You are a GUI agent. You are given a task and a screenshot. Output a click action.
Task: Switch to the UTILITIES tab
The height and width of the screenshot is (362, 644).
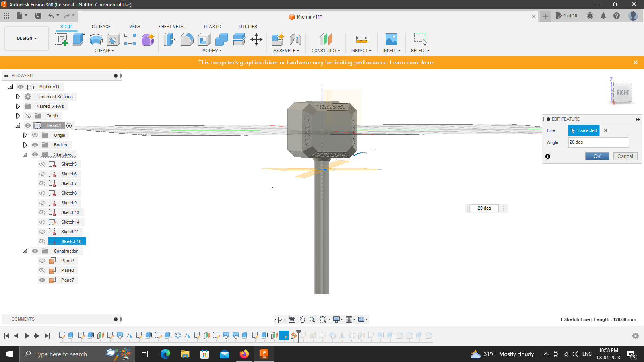tap(248, 27)
